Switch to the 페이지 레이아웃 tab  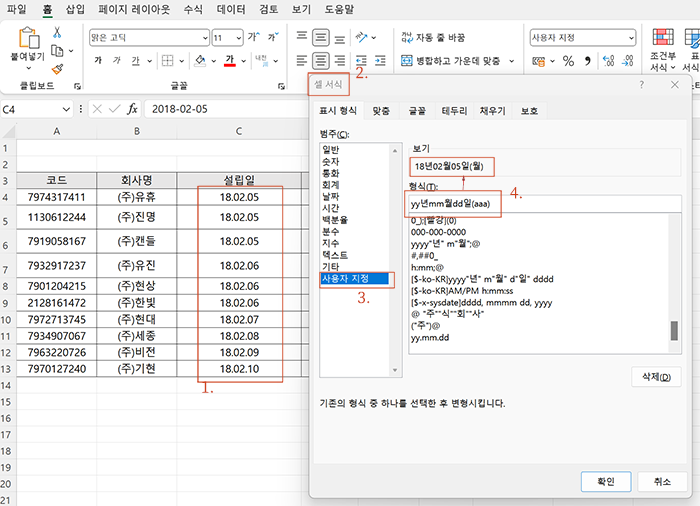click(x=134, y=9)
